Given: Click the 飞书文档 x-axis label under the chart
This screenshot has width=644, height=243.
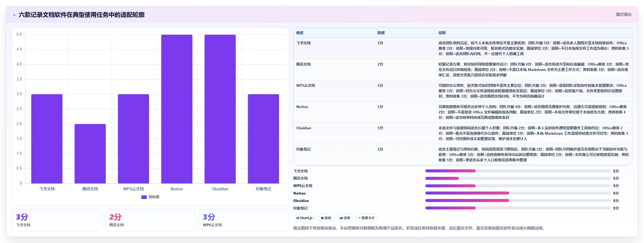Looking at the screenshot, I should (47, 189).
